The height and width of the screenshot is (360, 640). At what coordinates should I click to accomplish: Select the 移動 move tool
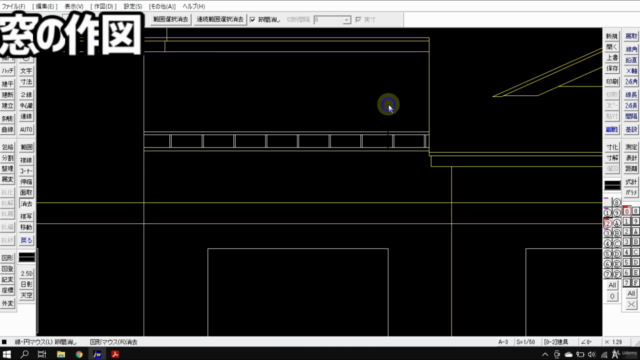click(26, 227)
